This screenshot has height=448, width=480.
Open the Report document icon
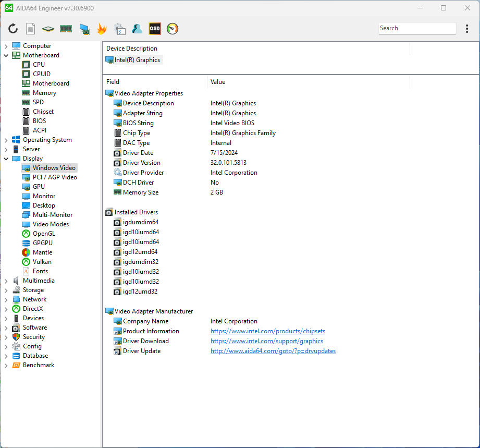[31, 29]
